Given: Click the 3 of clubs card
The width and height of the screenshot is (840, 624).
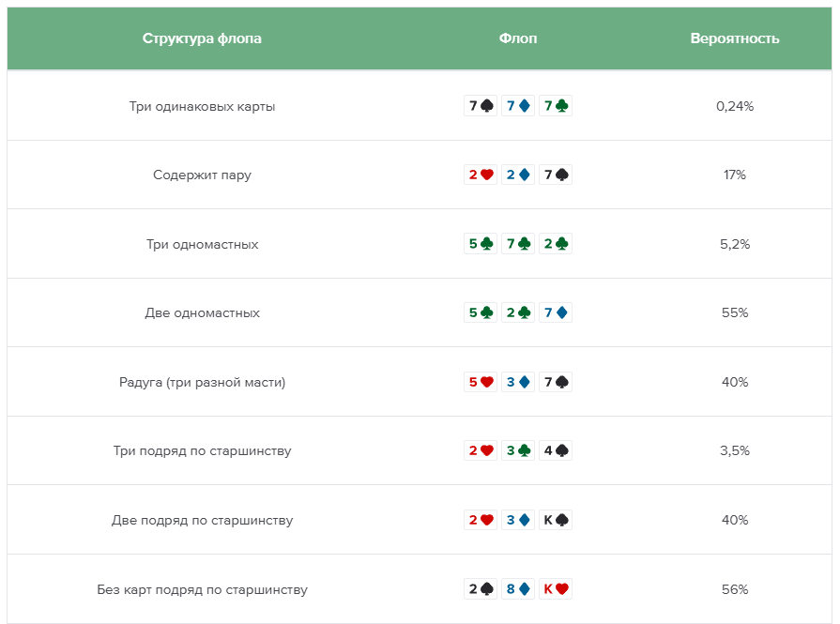Looking at the screenshot, I should pyautogui.click(x=518, y=450).
